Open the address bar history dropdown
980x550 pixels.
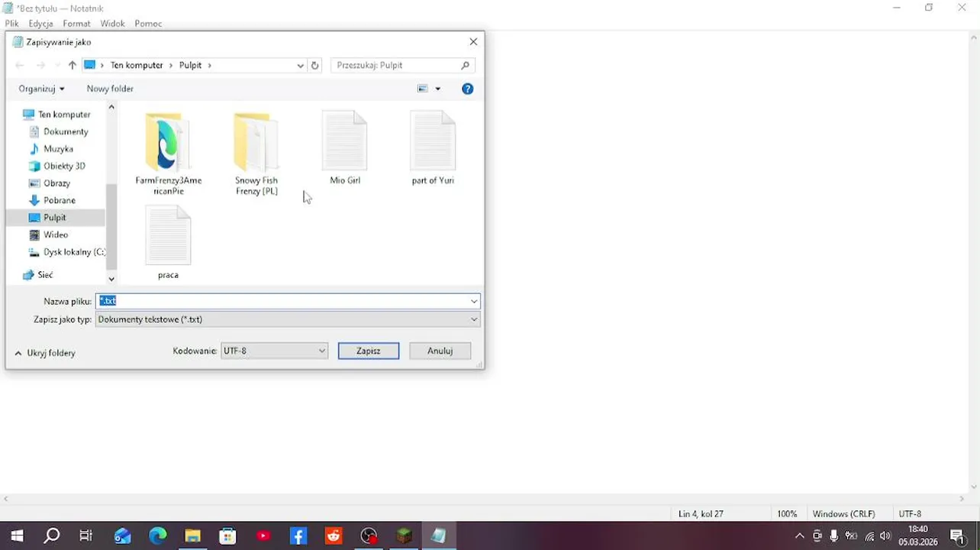click(300, 66)
